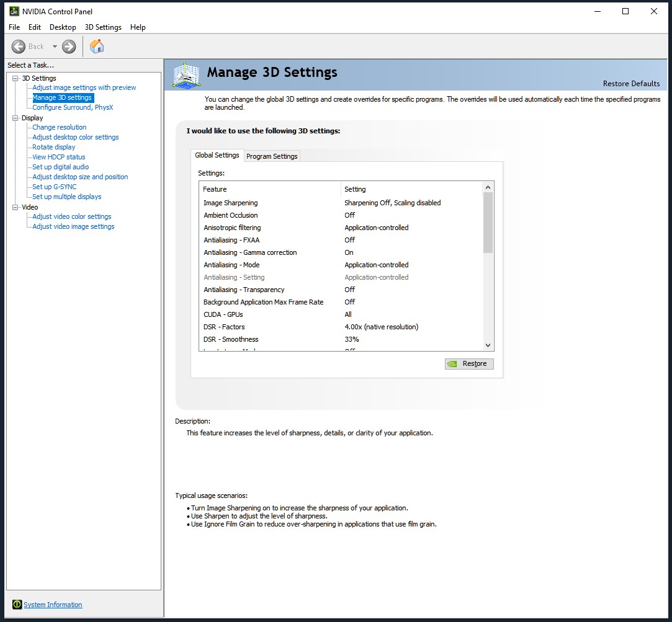Viewport: 672px width, 622px height.
Task: Open Change resolution page
Action: click(59, 127)
